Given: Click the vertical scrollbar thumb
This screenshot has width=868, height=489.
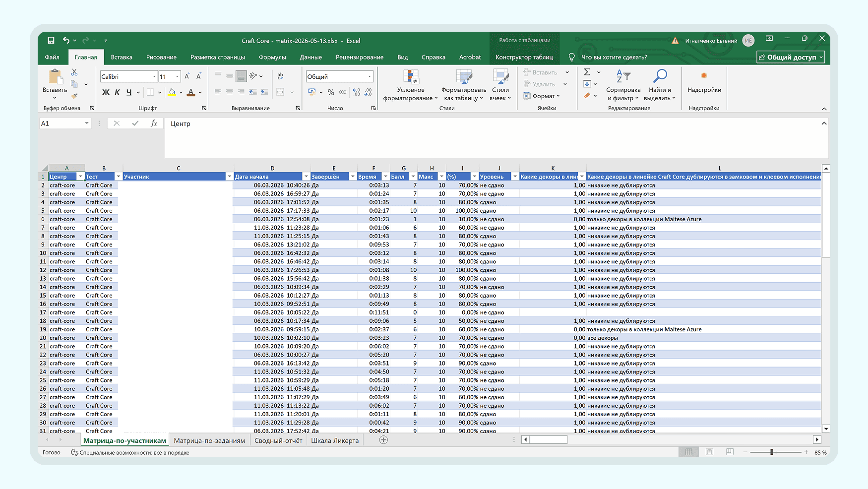Looking at the screenshot, I should 826,215.
